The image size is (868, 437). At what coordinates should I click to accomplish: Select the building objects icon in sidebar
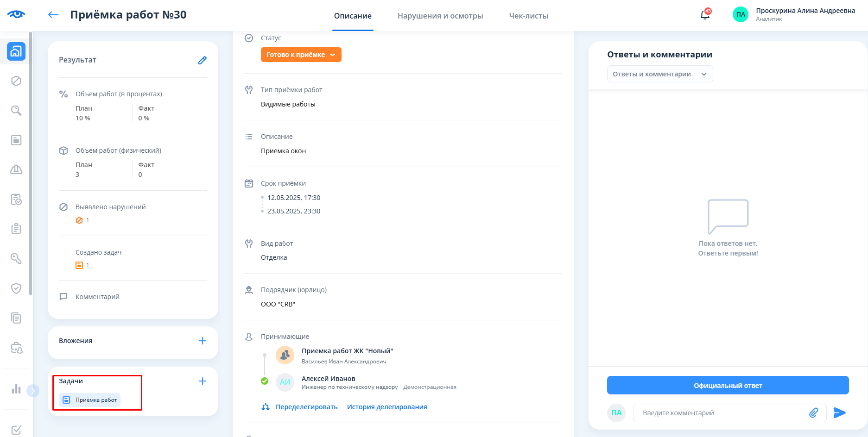[16, 51]
